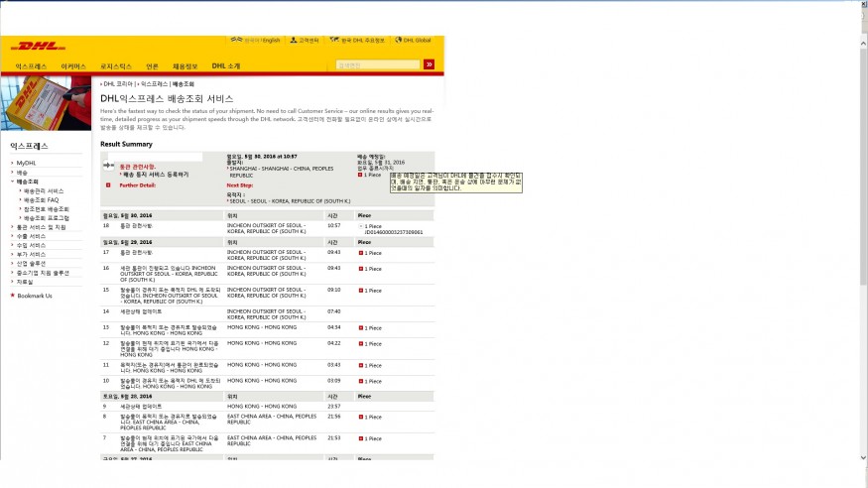The width and height of the screenshot is (868, 488).
Task: Open the 언론 main menu
Action: coord(152,66)
